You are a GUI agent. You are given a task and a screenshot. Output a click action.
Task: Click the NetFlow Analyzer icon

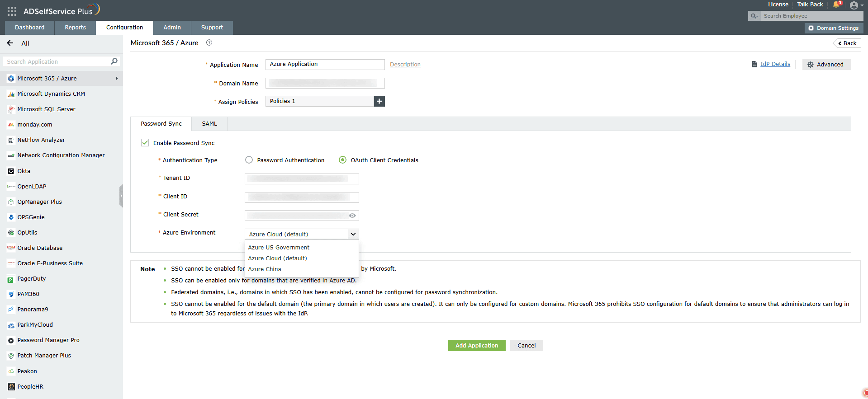pyautogui.click(x=11, y=140)
